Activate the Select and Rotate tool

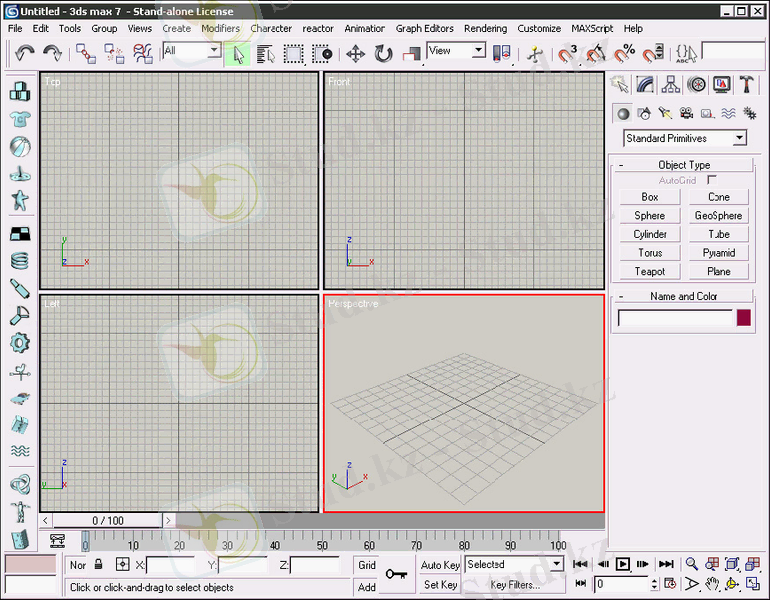(x=383, y=53)
